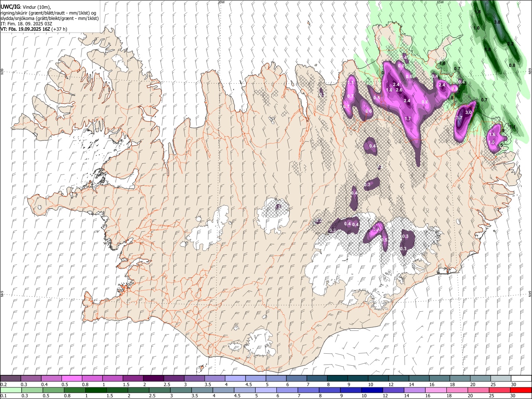This screenshot has width=532, height=399.
Task: Click the white 1.8 snowfall value in the purple area
Action: coord(389,90)
